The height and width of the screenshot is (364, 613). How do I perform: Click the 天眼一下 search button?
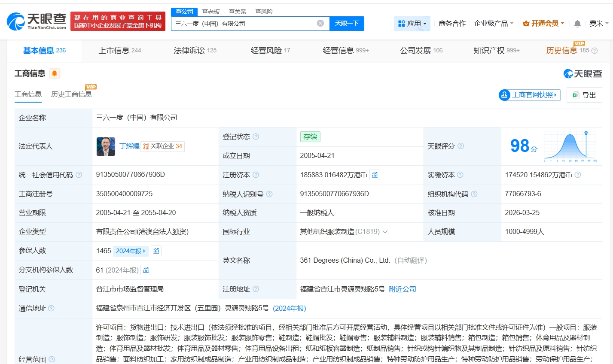(346, 23)
